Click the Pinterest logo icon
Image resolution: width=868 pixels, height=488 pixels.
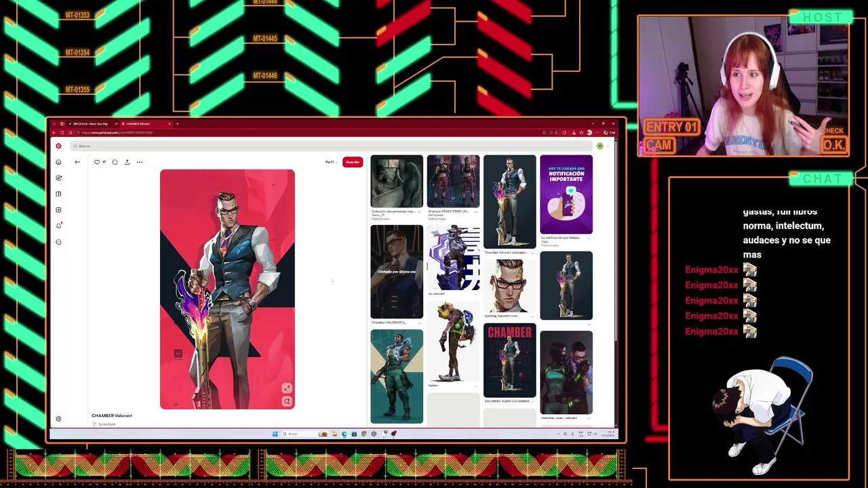tap(58, 146)
